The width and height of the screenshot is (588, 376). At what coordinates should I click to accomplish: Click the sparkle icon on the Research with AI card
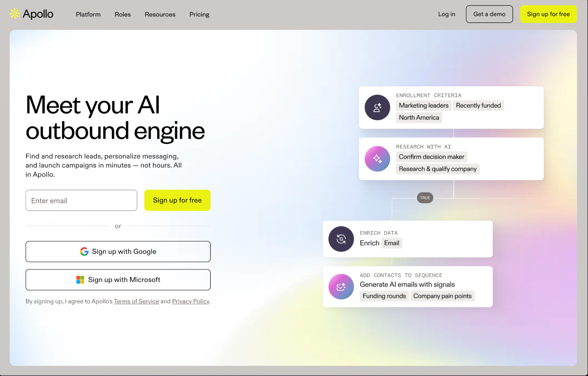click(377, 159)
